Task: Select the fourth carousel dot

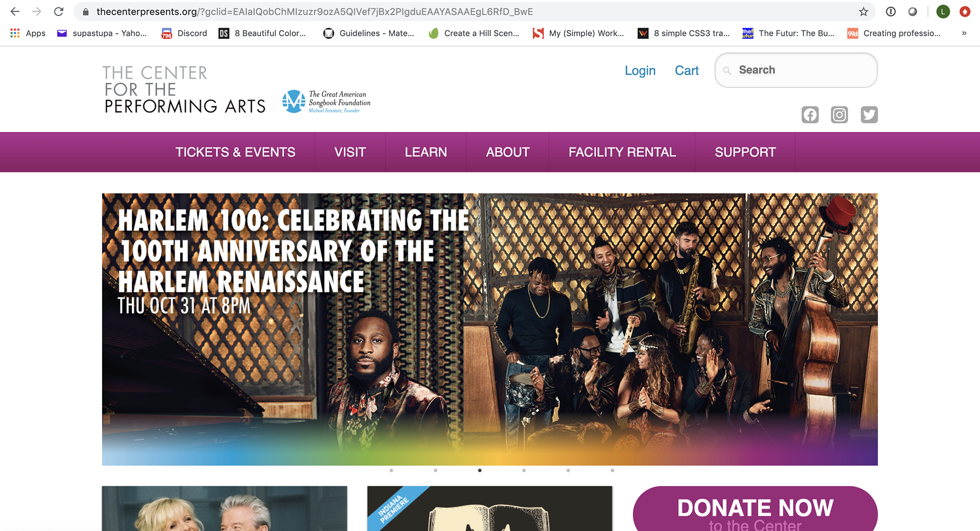Action: (524, 470)
